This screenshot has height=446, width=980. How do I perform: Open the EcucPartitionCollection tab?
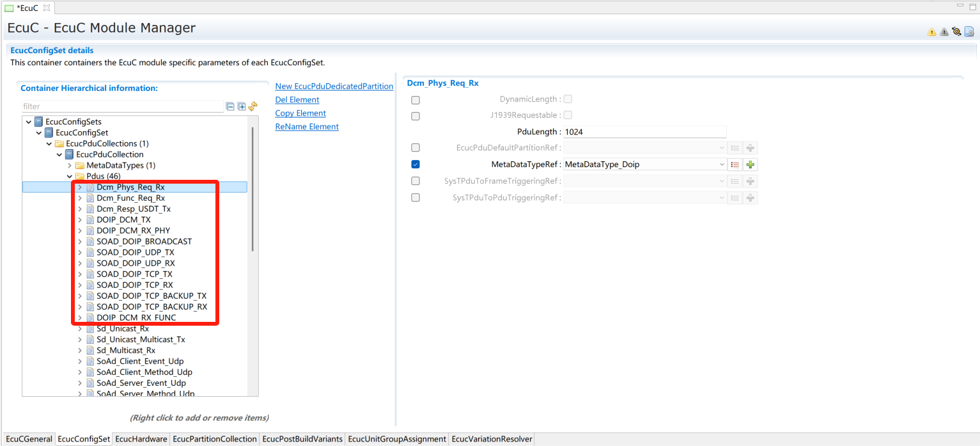214,439
